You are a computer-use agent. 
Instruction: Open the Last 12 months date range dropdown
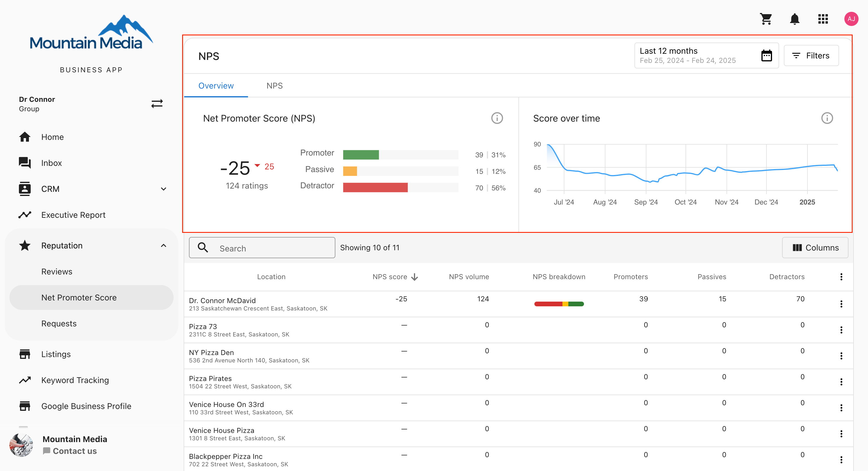[706, 55]
